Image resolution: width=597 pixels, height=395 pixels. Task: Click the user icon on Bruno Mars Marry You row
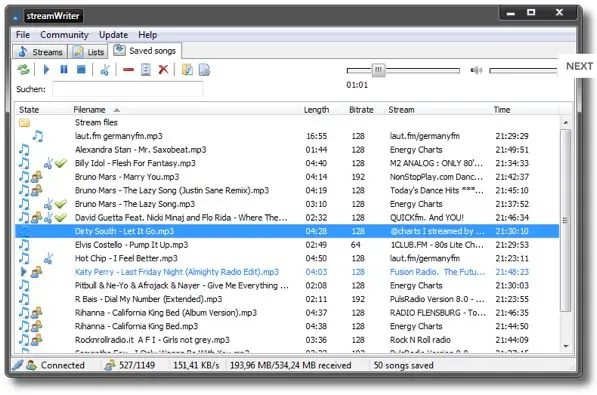[x=37, y=177]
